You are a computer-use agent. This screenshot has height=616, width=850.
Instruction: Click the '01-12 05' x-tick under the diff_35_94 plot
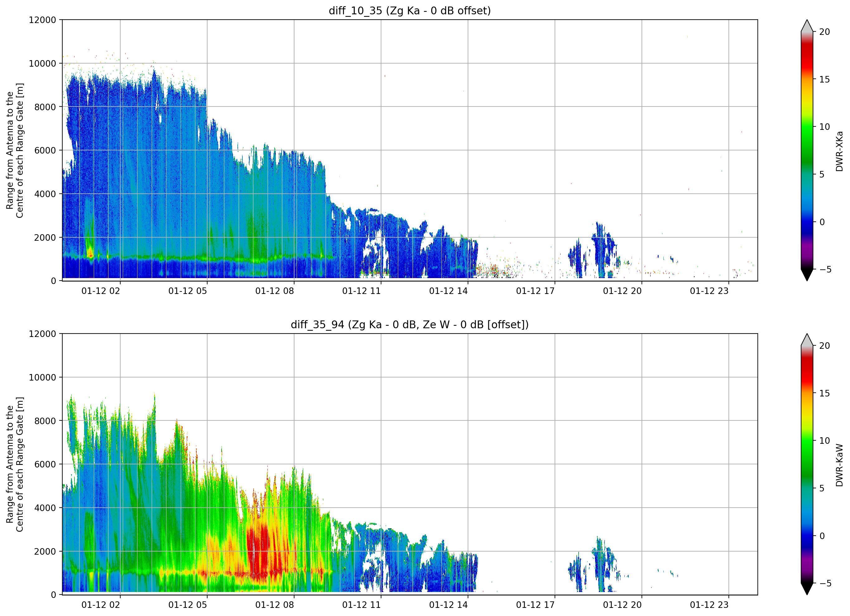click(188, 605)
